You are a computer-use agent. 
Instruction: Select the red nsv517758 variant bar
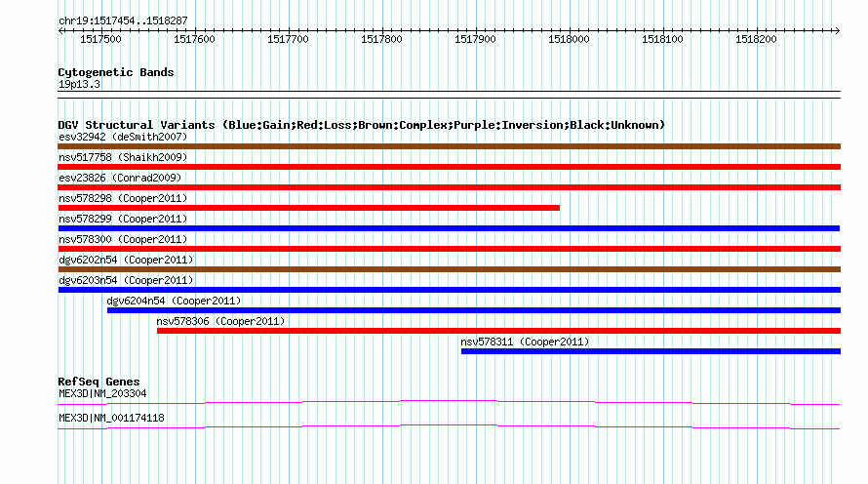click(449, 167)
